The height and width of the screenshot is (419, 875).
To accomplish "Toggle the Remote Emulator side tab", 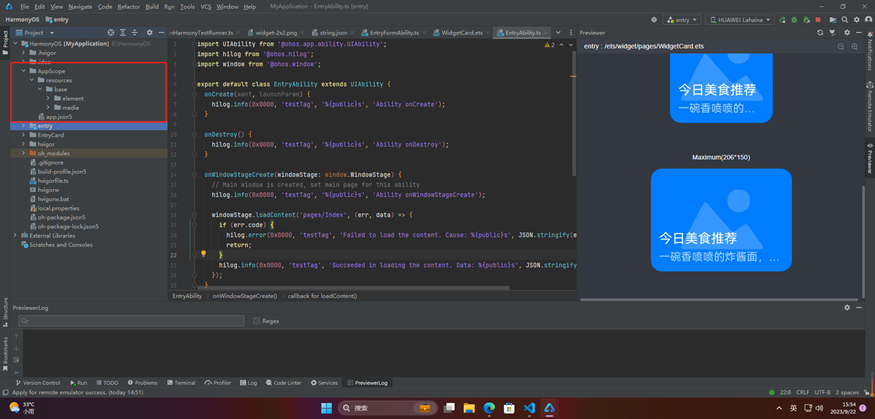I will point(869,108).
